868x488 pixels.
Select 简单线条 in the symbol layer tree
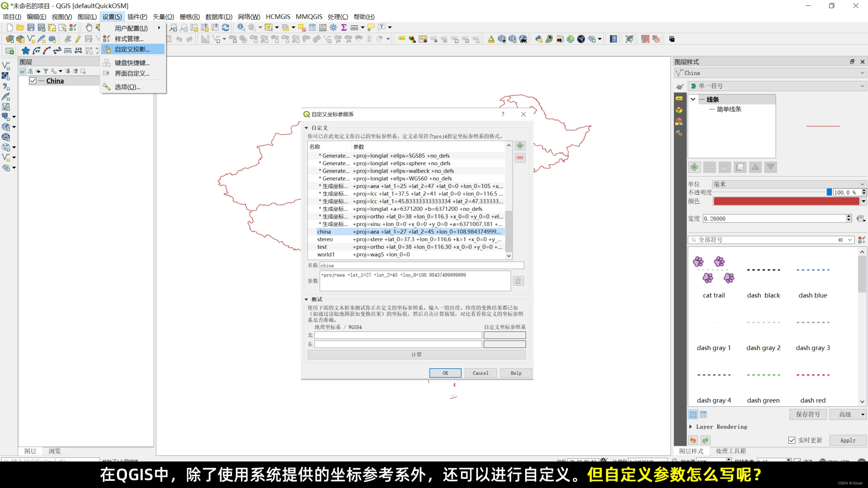tap(729, 109)
